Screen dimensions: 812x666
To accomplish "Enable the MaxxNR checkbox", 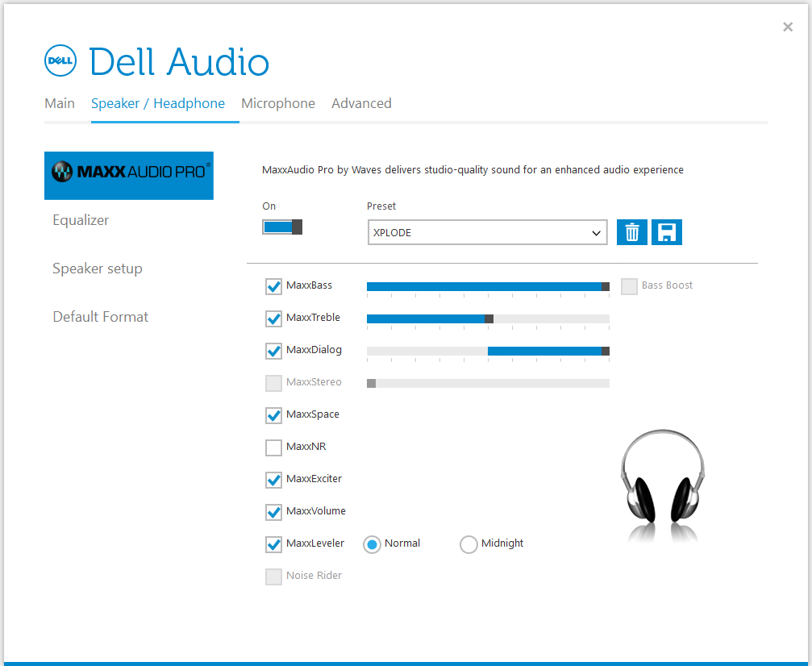I will tap(273, 447).
